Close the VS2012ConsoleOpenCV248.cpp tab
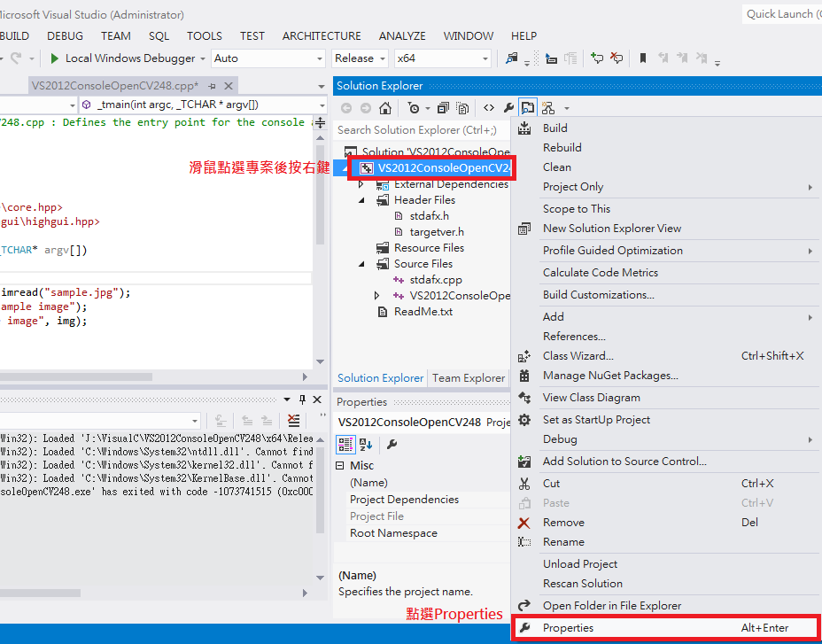This screenshot has width=822, height=644. (x=229, y=85)
